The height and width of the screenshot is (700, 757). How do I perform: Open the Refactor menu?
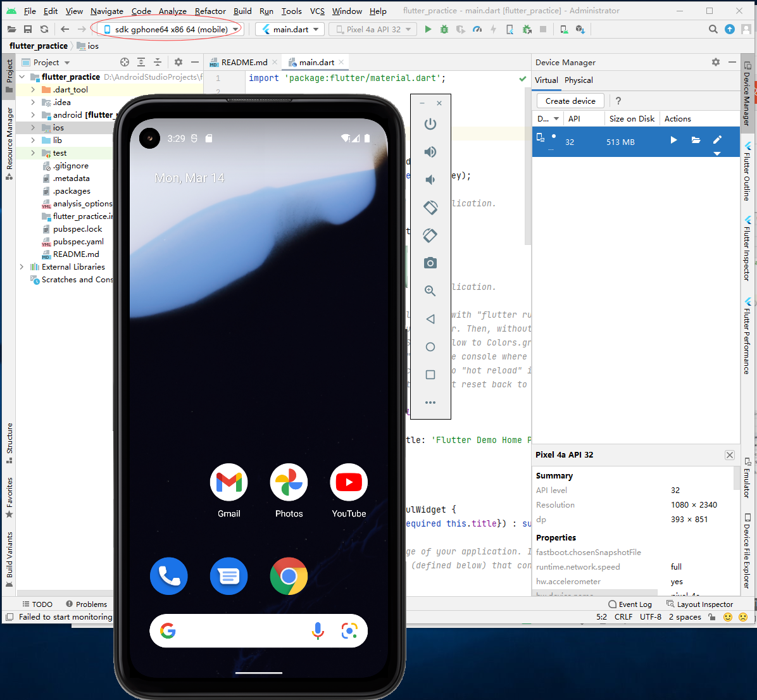point(210,11)
